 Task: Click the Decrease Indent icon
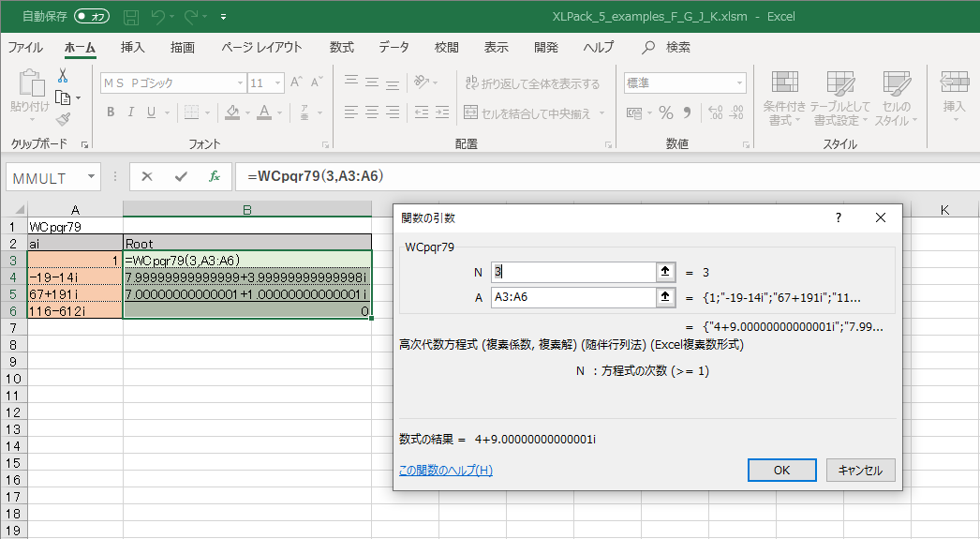[422, 112]
